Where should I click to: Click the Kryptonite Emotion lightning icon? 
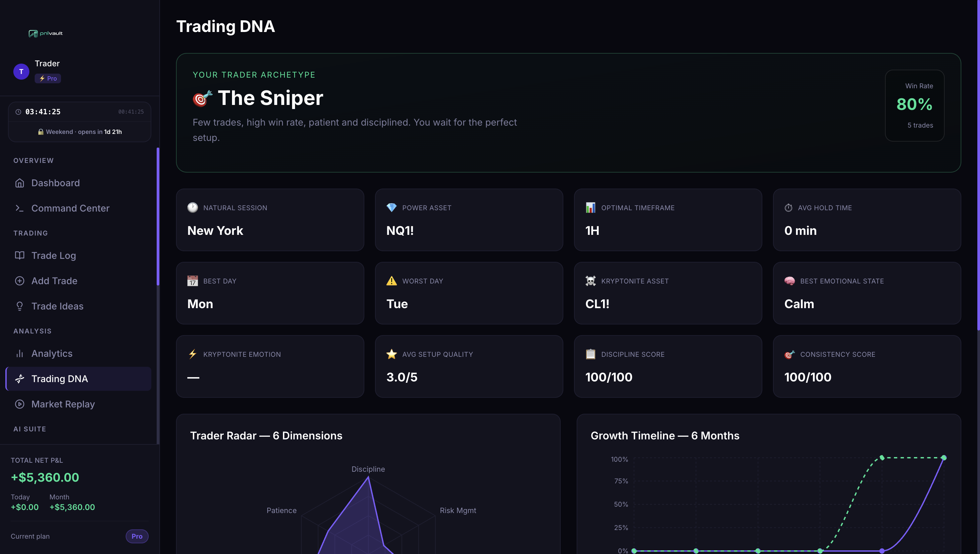point(193,354)
